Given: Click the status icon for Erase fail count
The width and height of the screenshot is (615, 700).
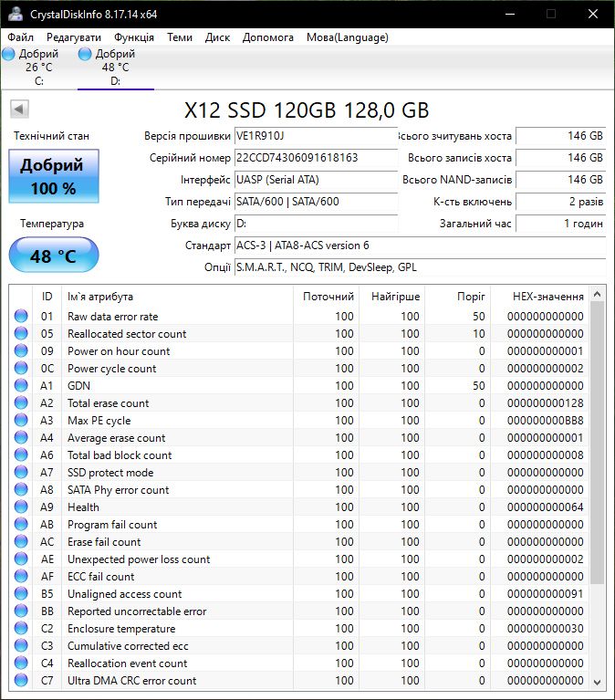Looking at the screenshot, I should point(21,541).
